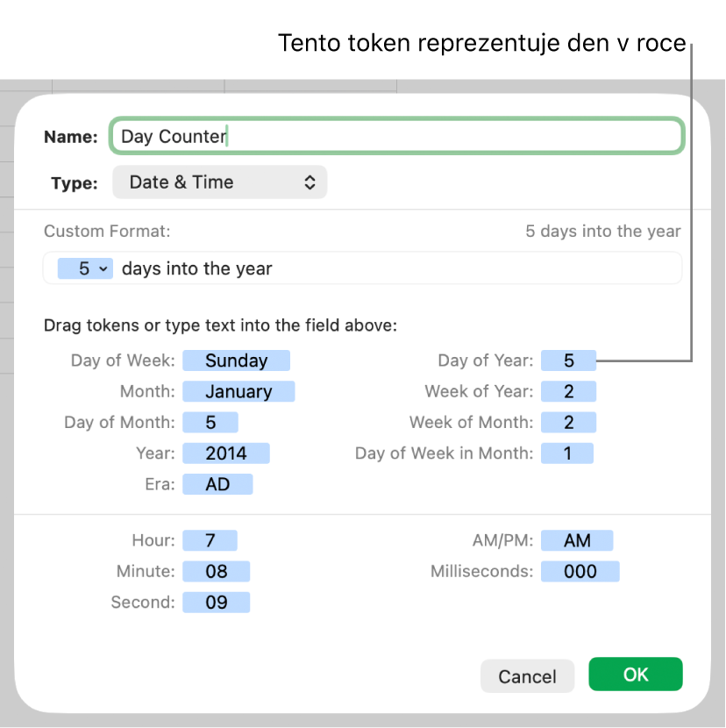This screenshot has height=728, width=726.
Task: Click the Name field containing Day Counter
Action: pos(395,137)
